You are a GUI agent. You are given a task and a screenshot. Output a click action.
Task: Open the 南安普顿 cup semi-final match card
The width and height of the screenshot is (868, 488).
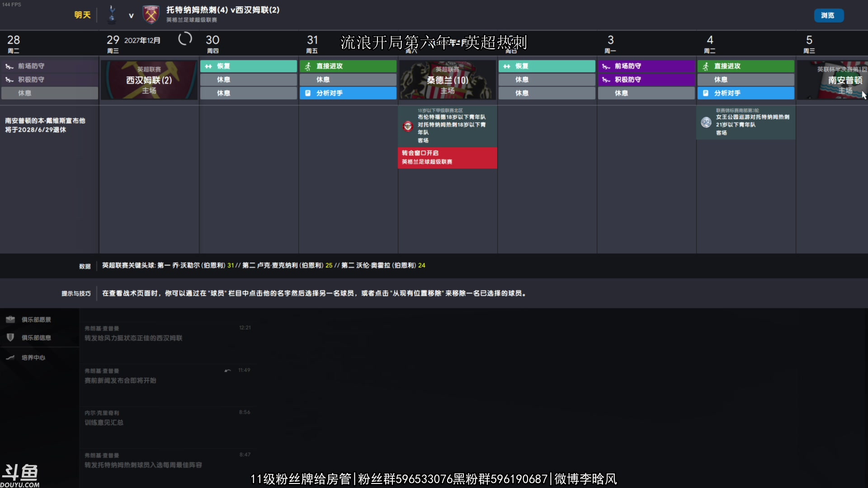[832, 80]
